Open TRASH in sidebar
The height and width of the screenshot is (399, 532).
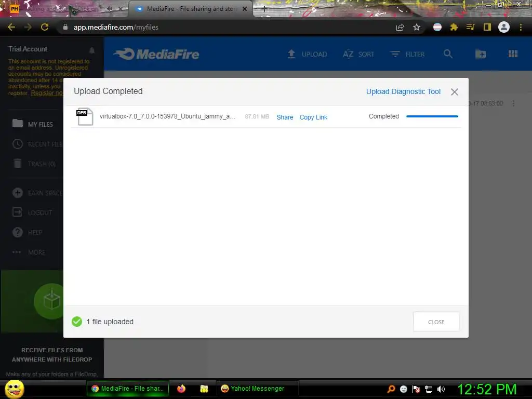click(34, 164)
